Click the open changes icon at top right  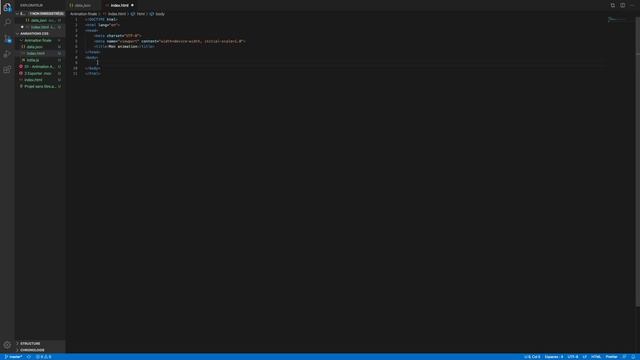click(613, 5)
